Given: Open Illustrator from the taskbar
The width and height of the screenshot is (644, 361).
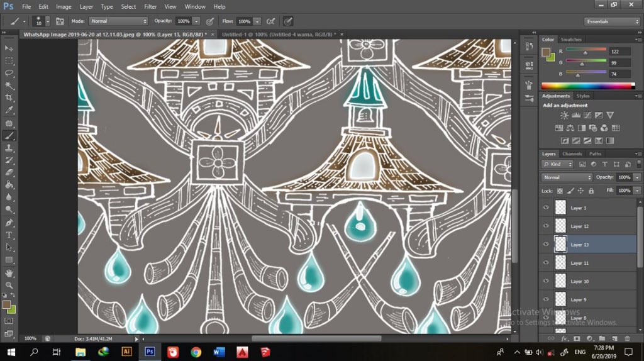Looking at the screenshot, I should 126,352.
